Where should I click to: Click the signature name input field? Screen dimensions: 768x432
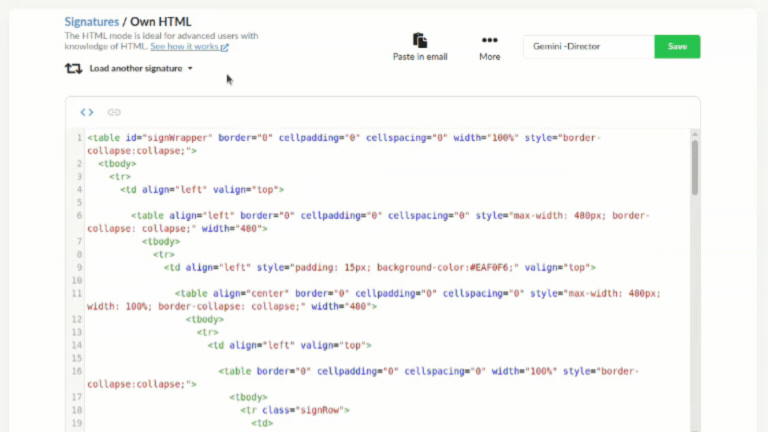pyautogui.click(x=589, y=47)
